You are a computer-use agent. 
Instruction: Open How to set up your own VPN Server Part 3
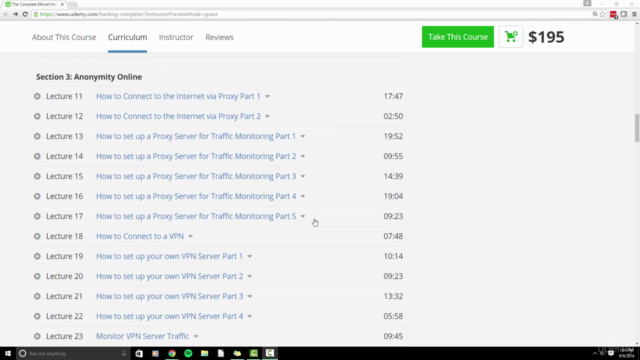pyautogui.click(x=169, y=296)
